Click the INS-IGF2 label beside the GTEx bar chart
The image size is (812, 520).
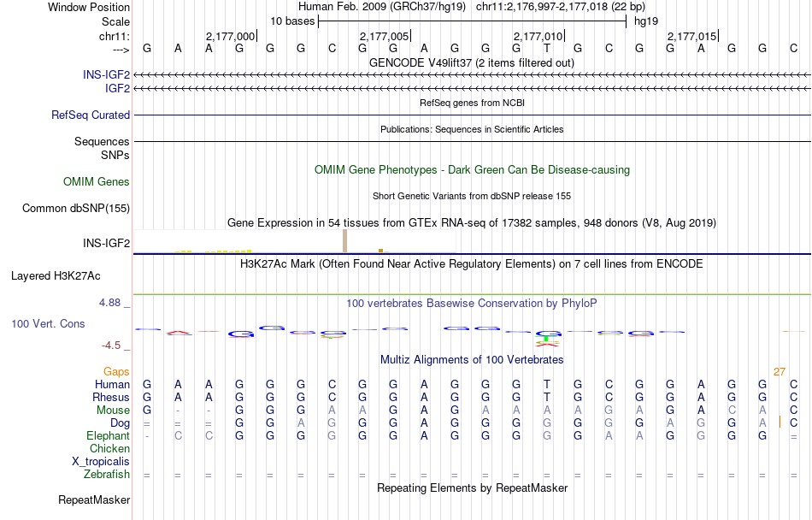pyautogui.click(x=106, y=243)
